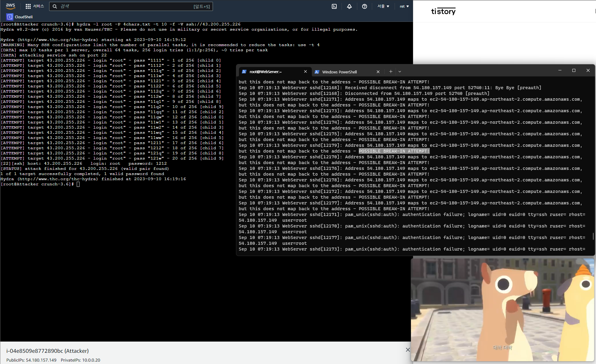Focus the AWS search input field
Image resolution: width=596 pixels, height=364 pixels.
click(127, 6)
